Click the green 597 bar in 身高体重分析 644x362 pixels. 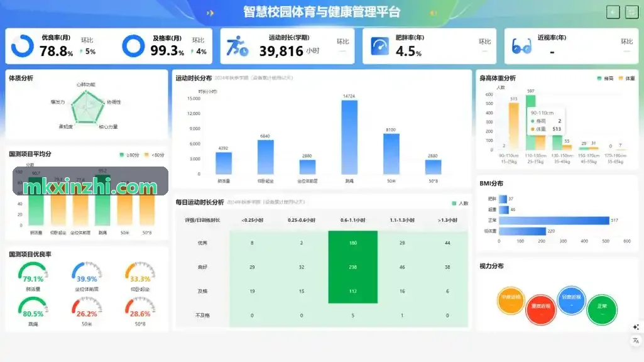point(531,123)
